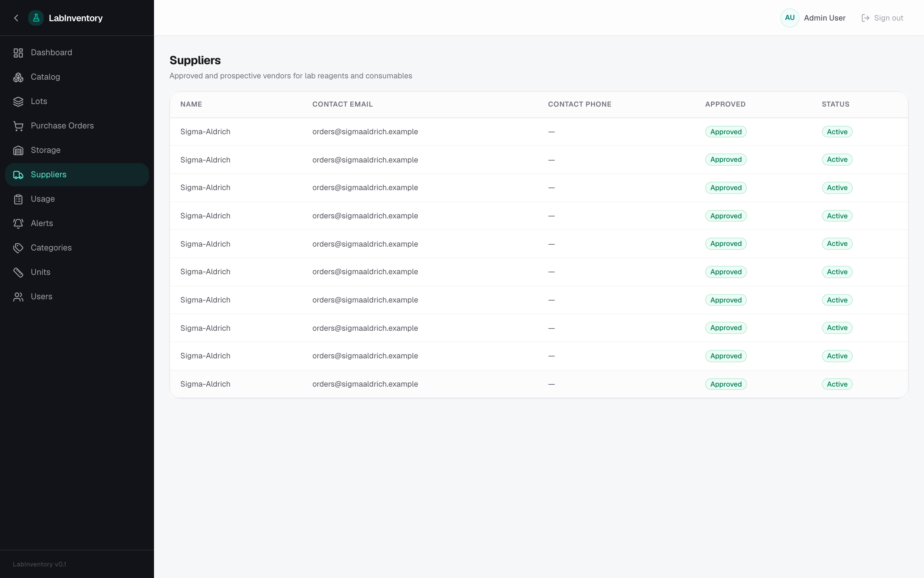
Task: Click the Purchase Orders cart icon
Action: click(x=18, y=126)
